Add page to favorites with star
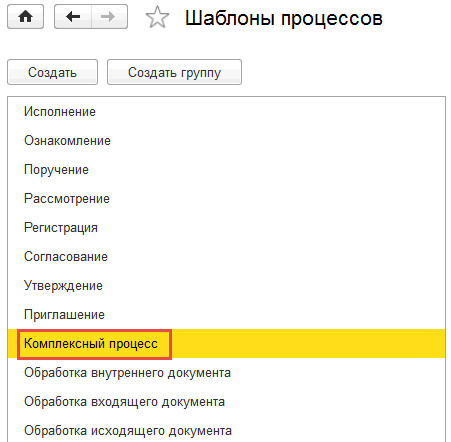The image size is (451, 442). [157, 17]
